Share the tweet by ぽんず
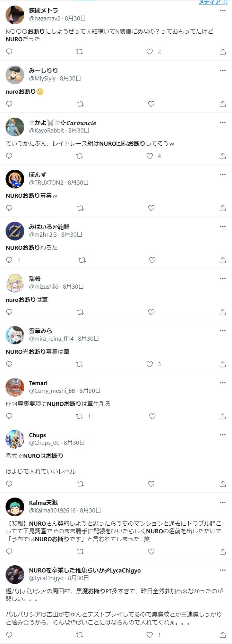Viewport: 232px width, 644px height. 223,208
